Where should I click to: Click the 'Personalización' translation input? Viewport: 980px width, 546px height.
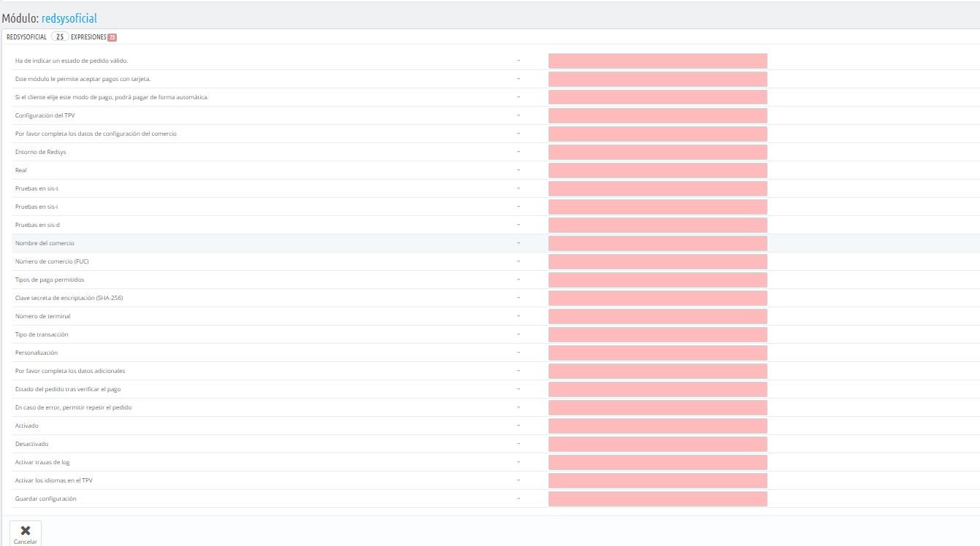(657, 353)
